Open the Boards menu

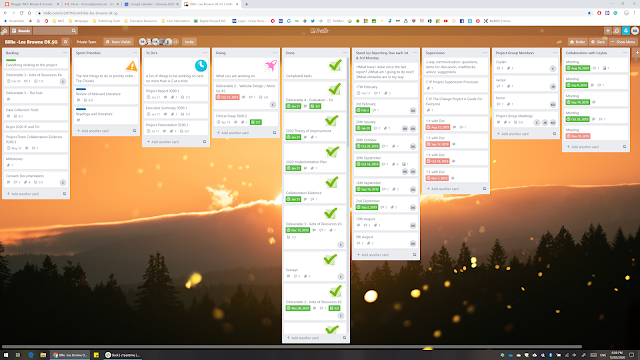coord(21,31)
